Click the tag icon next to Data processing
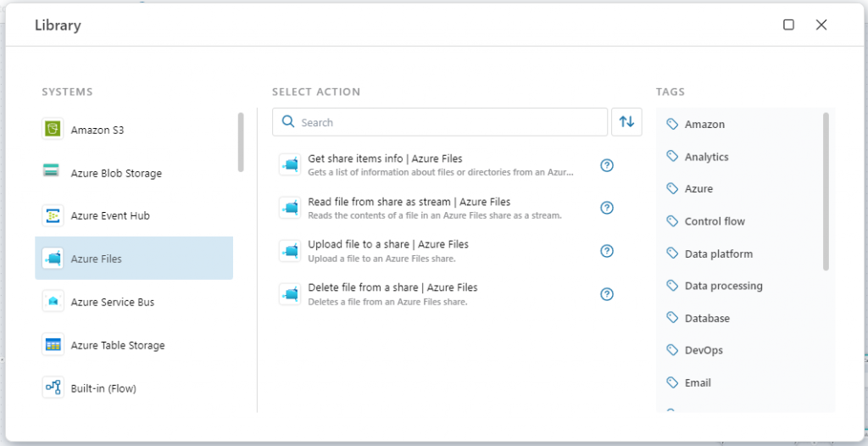The width and height of the screenshot is (868, 446). (x=672, y=286)
